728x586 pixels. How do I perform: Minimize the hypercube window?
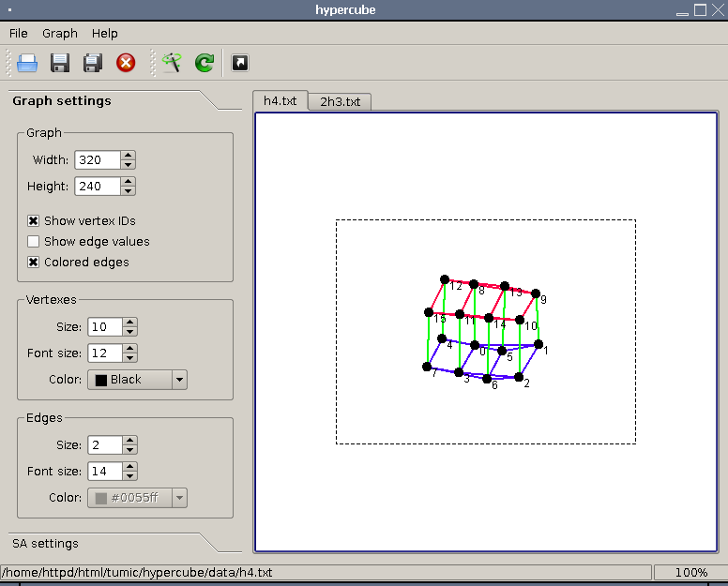(682, 12)
